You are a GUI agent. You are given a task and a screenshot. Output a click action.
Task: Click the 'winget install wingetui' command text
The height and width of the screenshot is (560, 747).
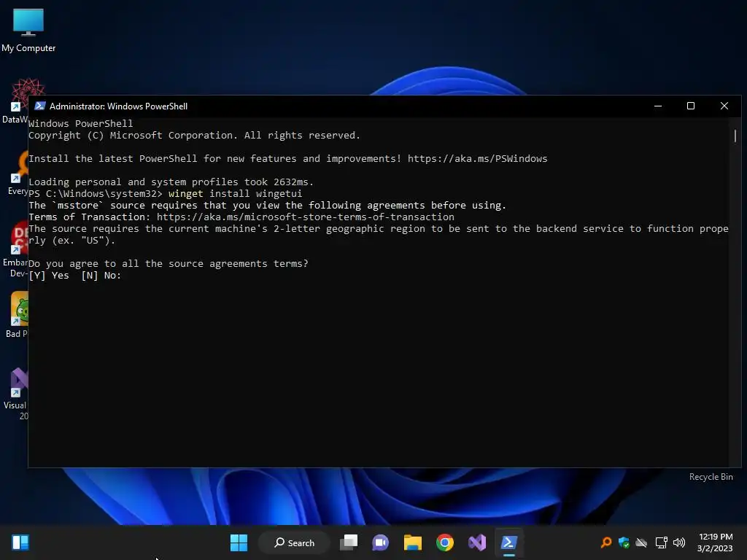pyautogui.click(x=235, y=194)
